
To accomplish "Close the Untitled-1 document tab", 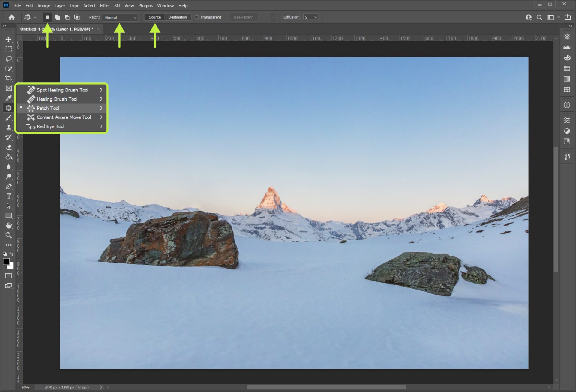I will coord(98,29).
